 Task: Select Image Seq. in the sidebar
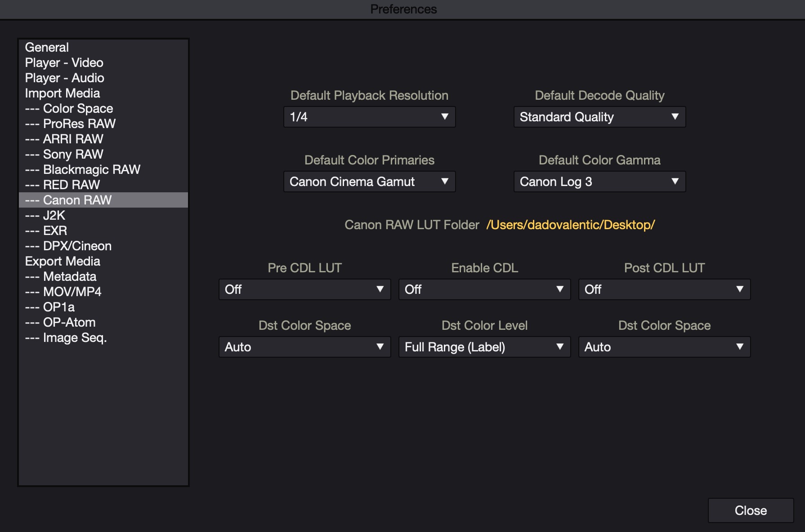(66, 337)
